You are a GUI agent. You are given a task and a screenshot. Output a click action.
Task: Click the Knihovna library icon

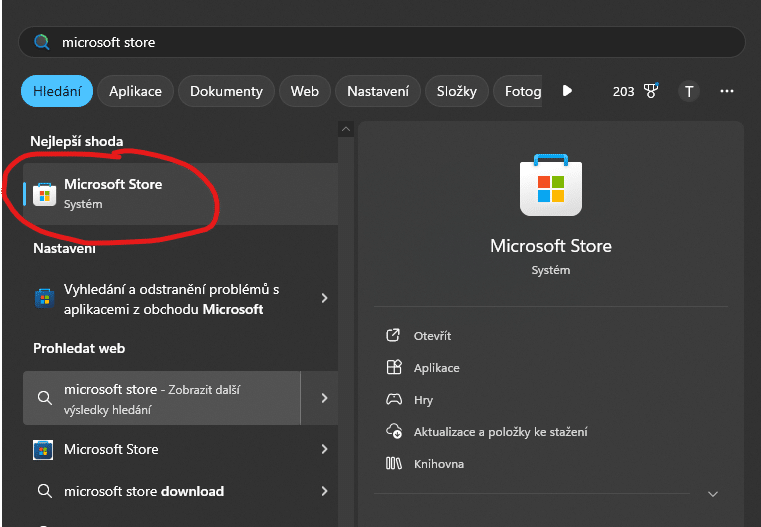click(x=394, y=464)
